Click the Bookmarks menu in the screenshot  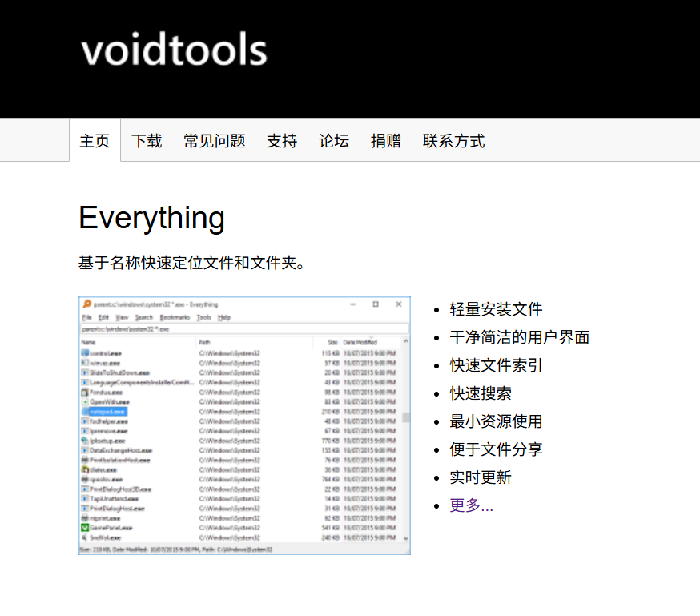pos(175,317)
